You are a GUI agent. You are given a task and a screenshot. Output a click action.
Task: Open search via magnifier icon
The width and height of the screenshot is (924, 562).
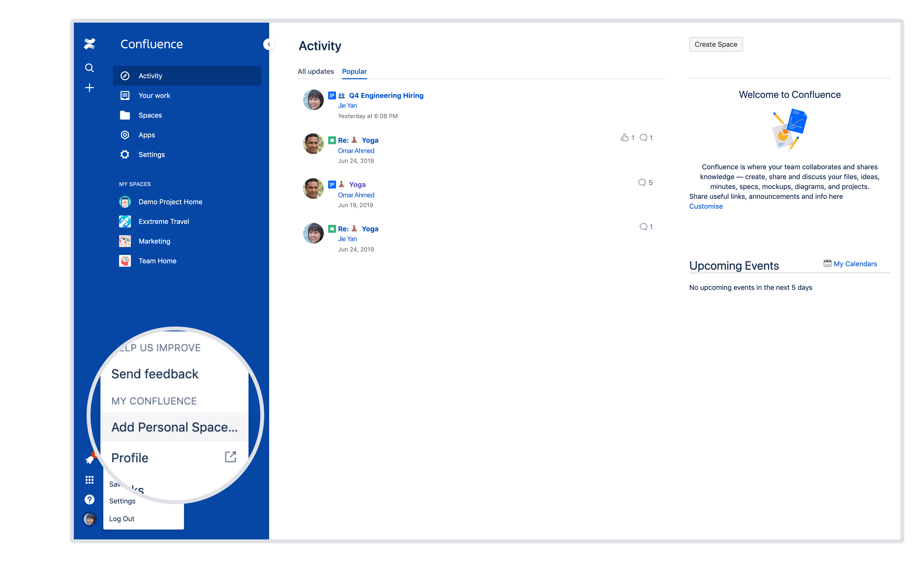pos(89,68)
